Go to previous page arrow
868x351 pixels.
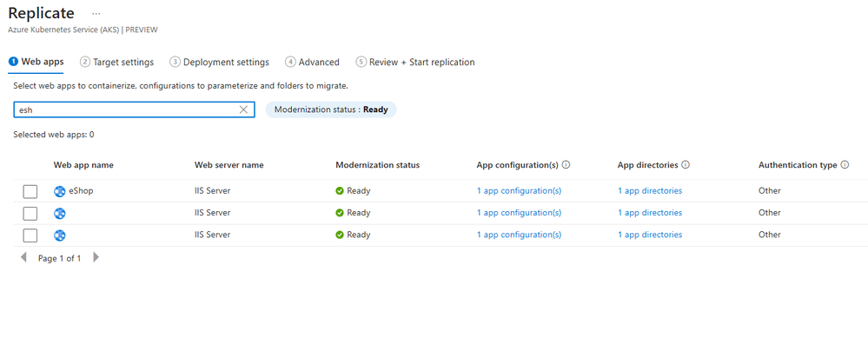(x=23, y=257)
